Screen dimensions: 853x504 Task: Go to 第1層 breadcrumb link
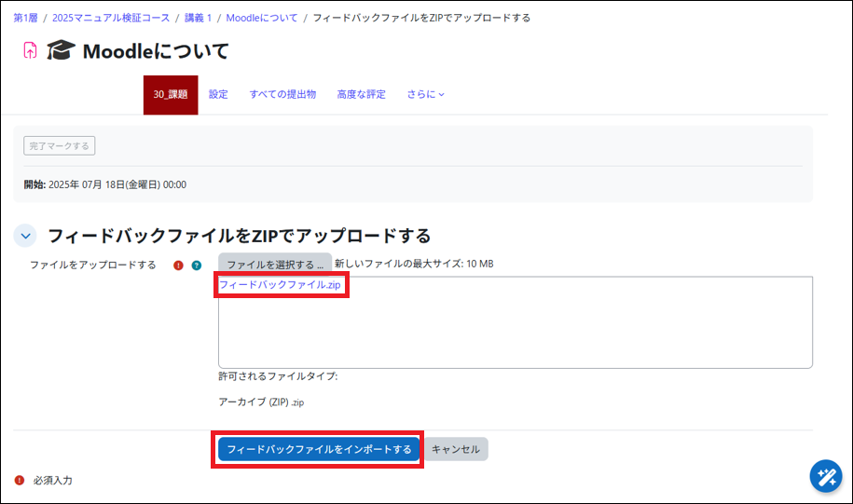(25, 18)
